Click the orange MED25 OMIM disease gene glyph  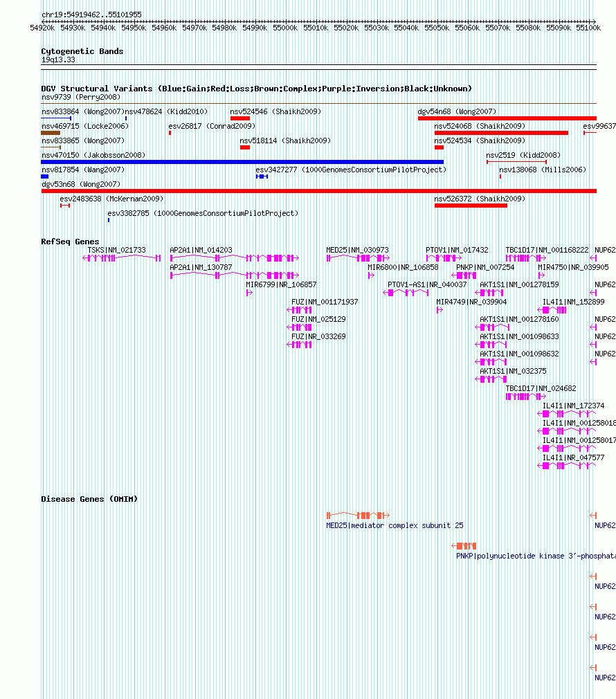coord(358,516)
